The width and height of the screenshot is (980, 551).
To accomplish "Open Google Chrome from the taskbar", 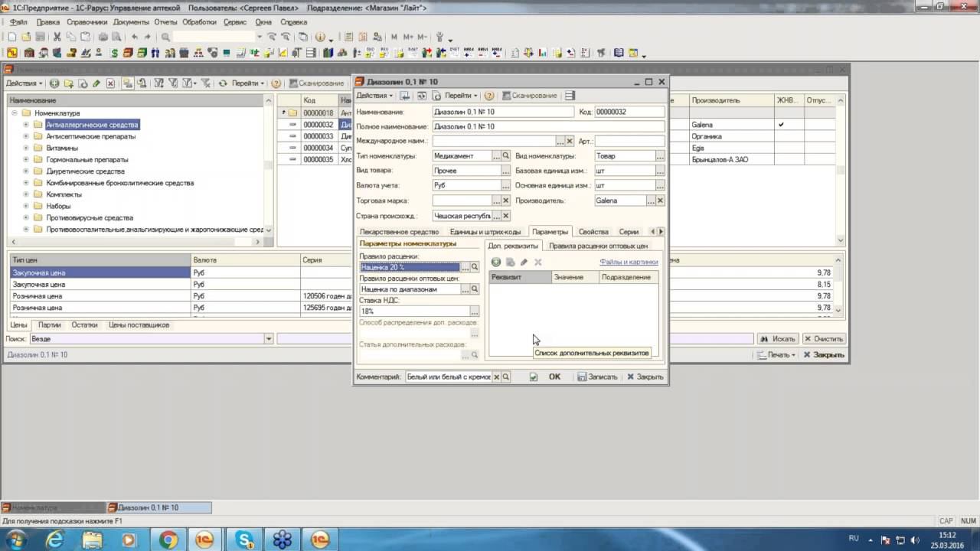I will click(168, 540).
